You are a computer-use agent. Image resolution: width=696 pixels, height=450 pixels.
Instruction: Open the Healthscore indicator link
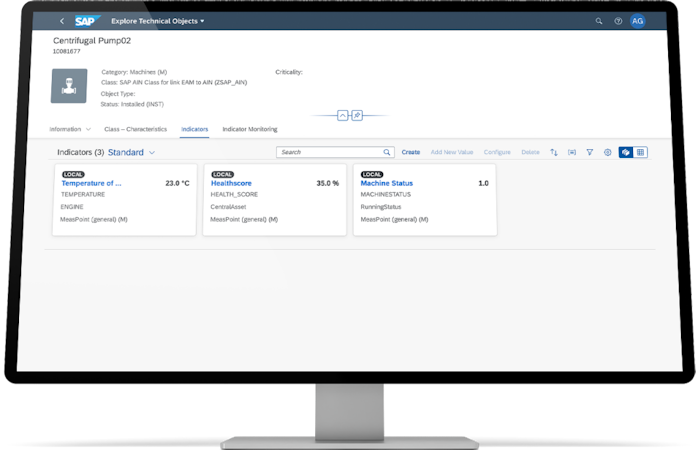coord(231,183)
